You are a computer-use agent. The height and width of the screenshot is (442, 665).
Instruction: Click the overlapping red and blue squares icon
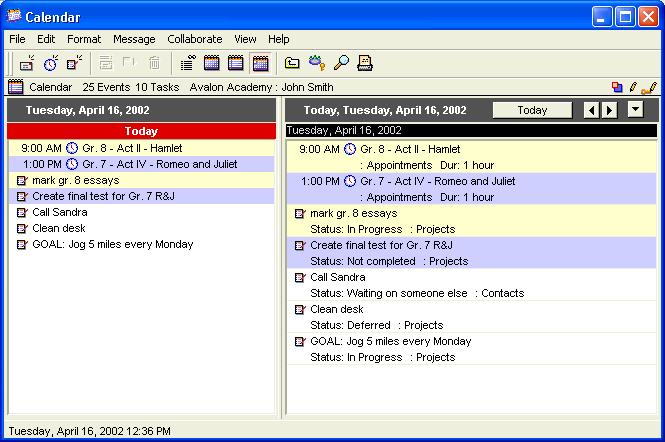coord(617,88)
